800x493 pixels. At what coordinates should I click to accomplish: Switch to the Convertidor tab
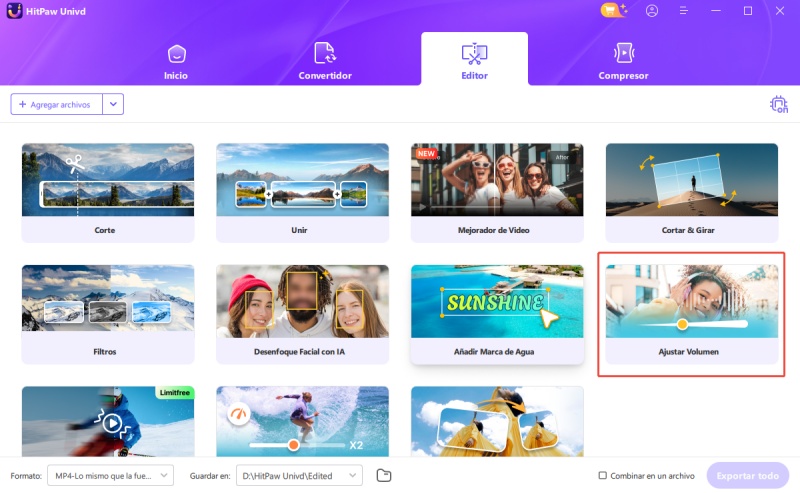coord(325,62)
